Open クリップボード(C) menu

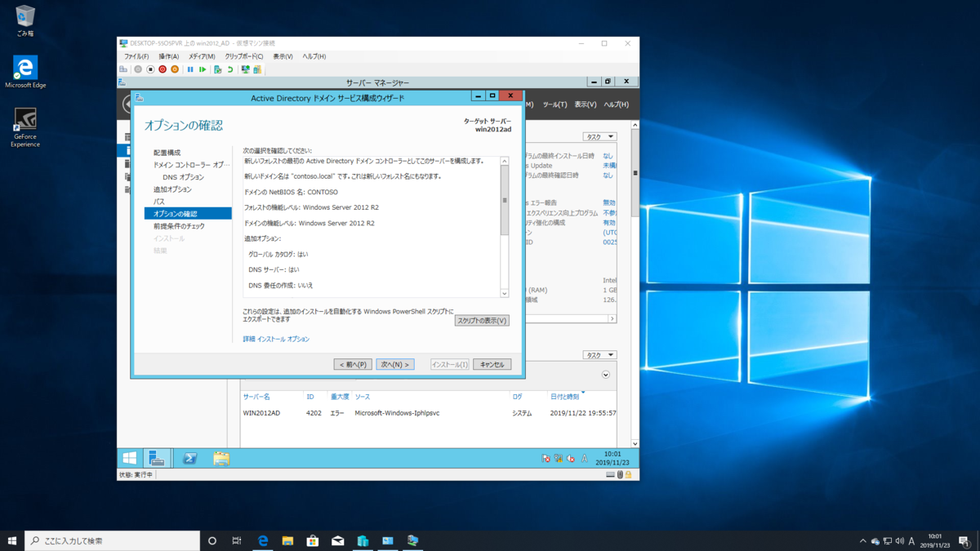click(244, 57)
